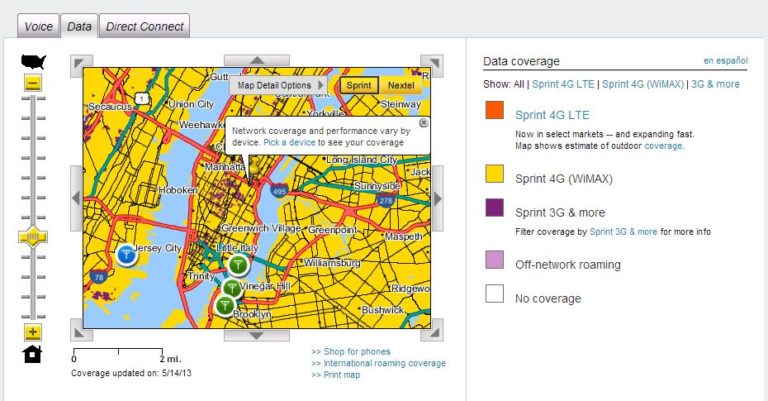Viewport: 768px width, 401px height.
Task: Click the zoom slider handle
Action: [x=33, y=238]
